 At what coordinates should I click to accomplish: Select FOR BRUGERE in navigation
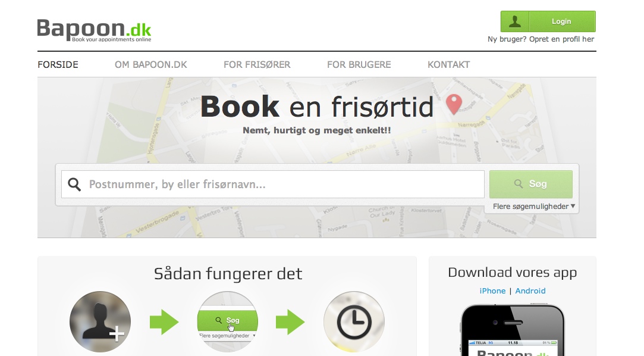click(x=359, y=64)
